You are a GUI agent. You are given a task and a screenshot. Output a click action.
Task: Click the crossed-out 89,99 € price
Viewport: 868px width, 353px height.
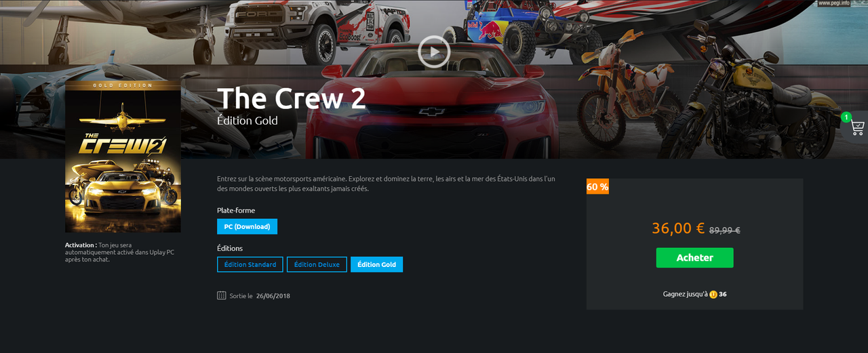tap(724, 230)
